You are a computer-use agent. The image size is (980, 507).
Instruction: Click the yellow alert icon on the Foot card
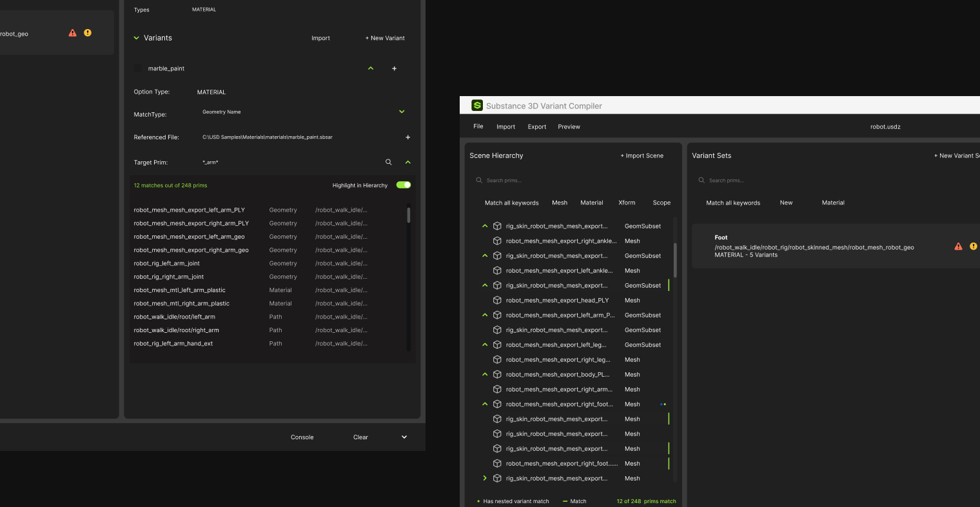tap(974, 246)
